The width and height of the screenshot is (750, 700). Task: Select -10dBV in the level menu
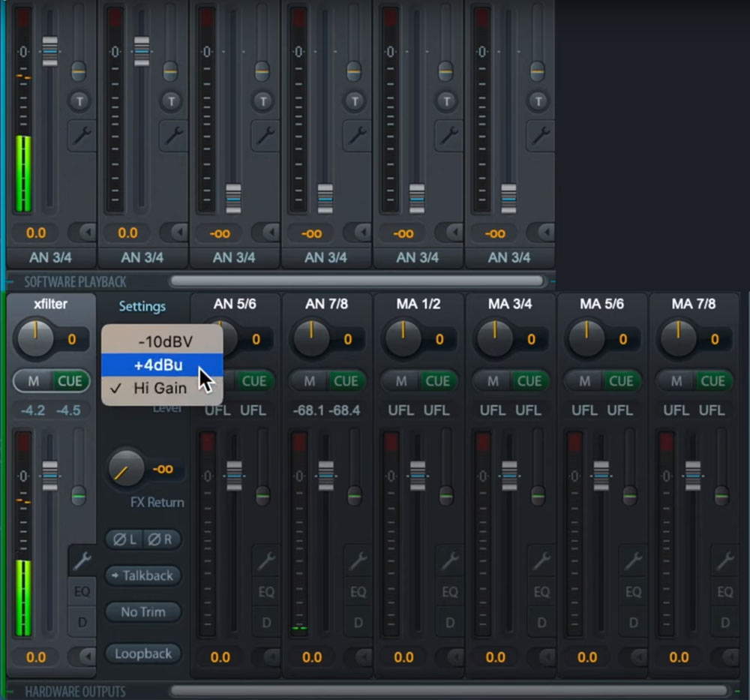pos(162,341)
